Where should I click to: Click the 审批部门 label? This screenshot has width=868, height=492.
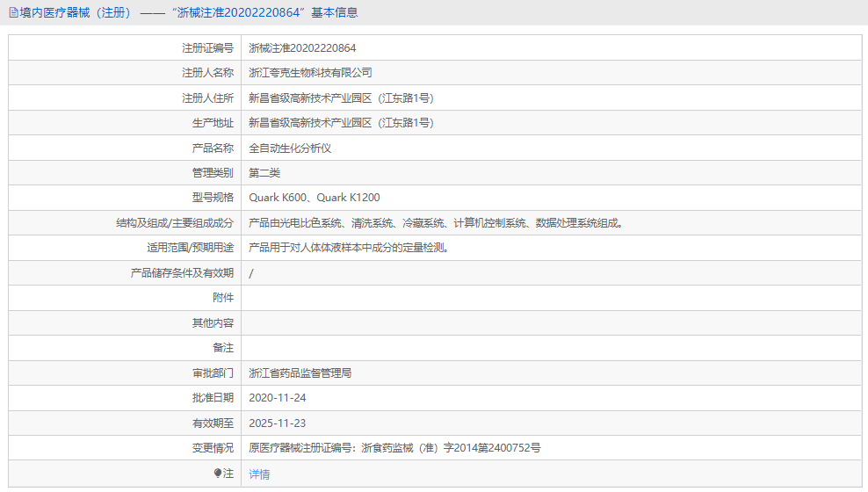[213, 373]
